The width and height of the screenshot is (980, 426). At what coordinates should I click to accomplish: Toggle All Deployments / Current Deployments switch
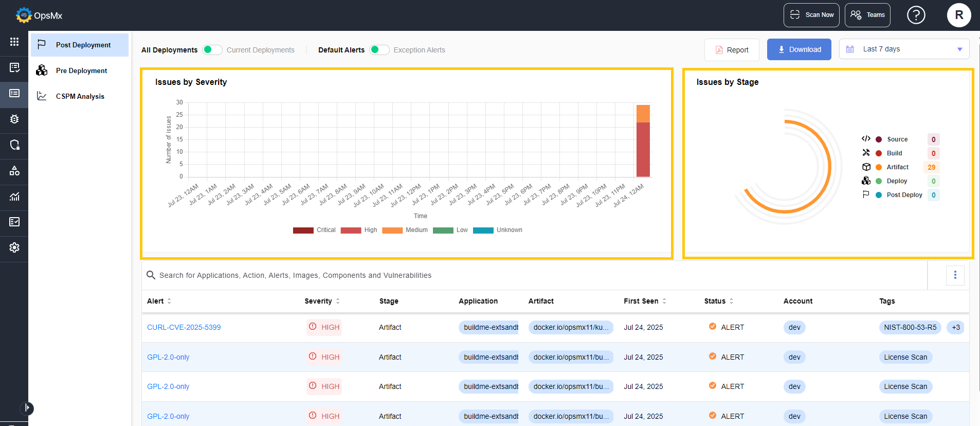click(x=212, y=50)
